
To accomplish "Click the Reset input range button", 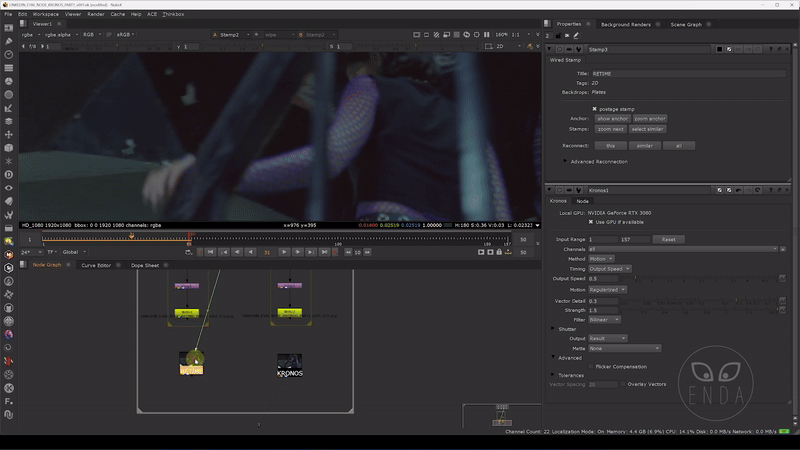I will pyautogui.click(x=667, y=240).
